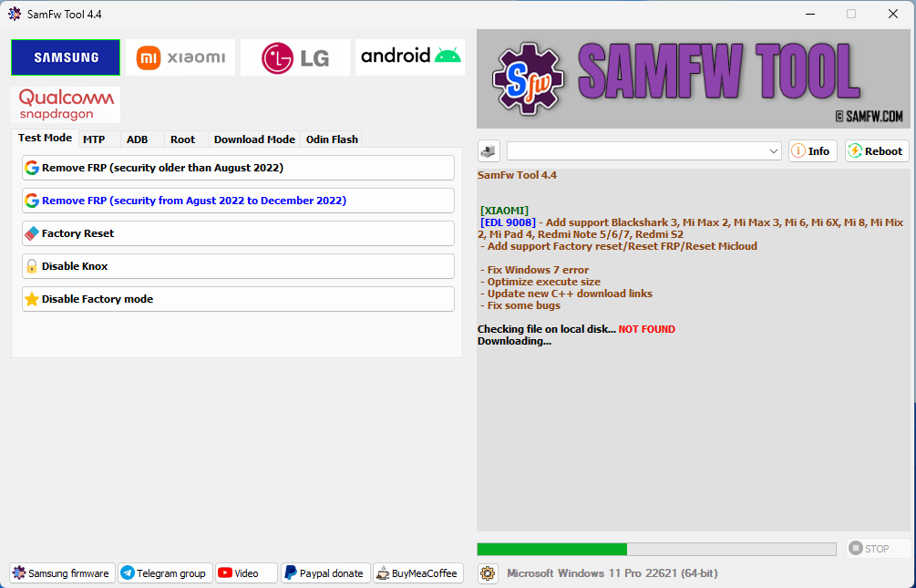Open the settings gear in the status bar
The width and height of the screenshot is (916, 588).
click(x=488, y=573)
